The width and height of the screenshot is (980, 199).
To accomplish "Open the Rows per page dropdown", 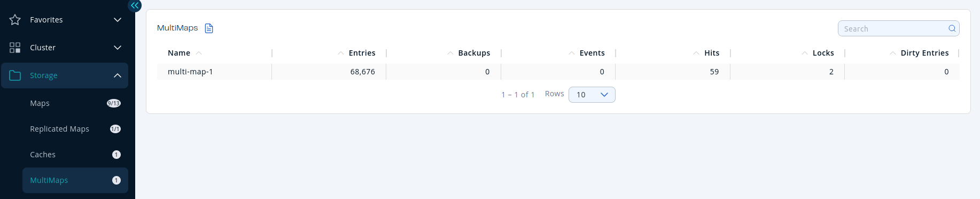I will coord(592,95).
